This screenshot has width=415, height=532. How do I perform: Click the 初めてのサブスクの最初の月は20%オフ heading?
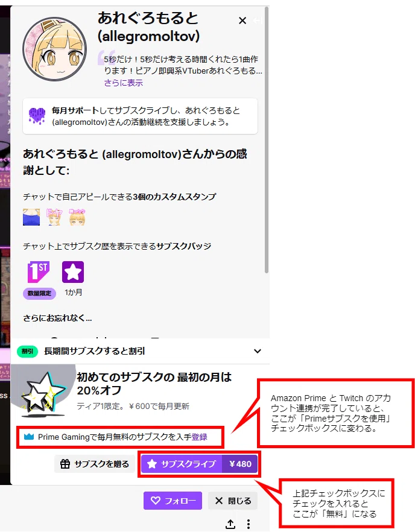tap(154, 384)
